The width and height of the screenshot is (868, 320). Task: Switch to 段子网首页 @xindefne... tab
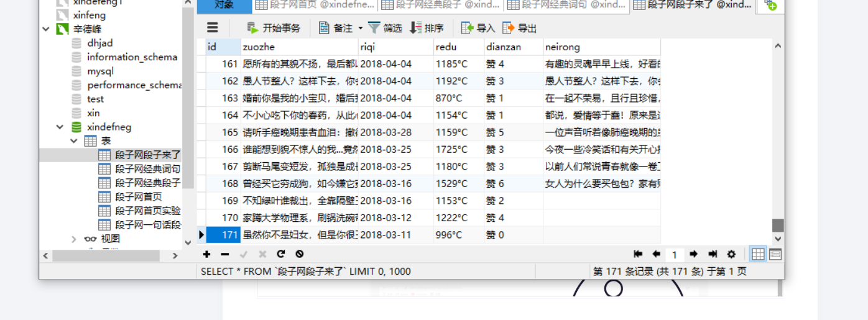315,6
